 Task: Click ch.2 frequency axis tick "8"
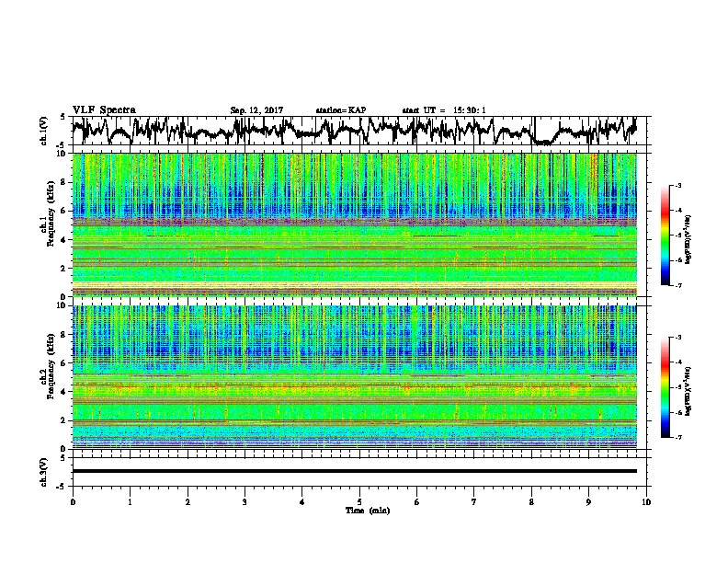coord(65,335)
